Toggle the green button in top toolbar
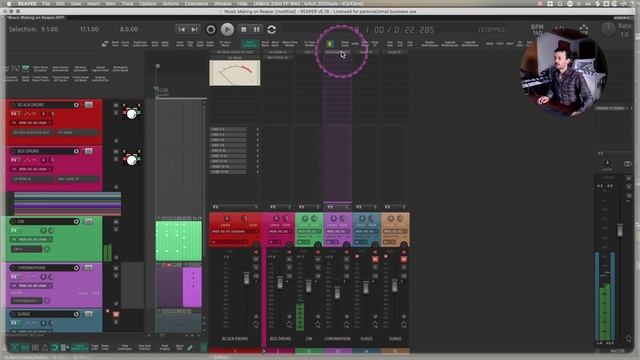The image size is (640, 360). coord(250,43)
